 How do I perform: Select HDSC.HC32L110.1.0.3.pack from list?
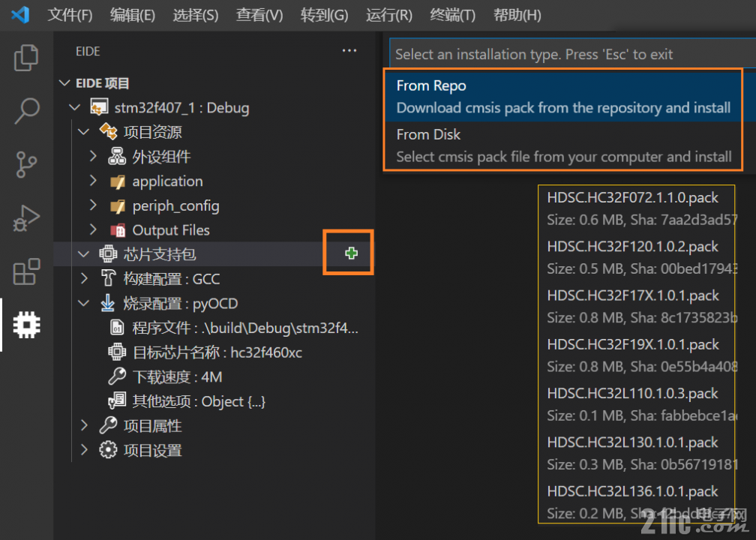click(x=637, y=404)
